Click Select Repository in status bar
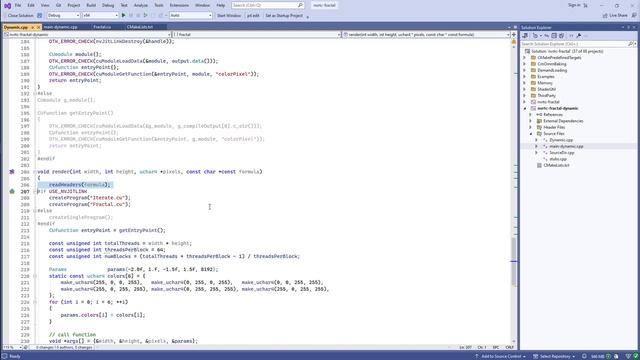This screenshot has width=640, height=360. (555, 356)
